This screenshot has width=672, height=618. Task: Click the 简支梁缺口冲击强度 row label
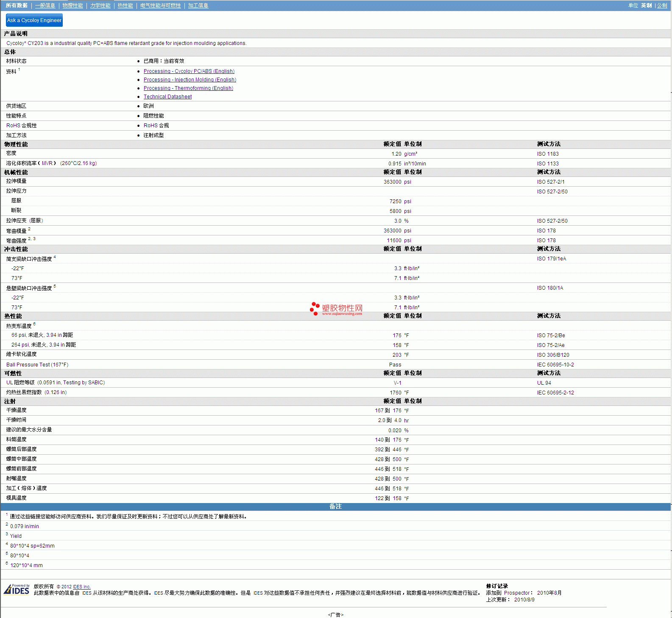(x=29, y=259)
